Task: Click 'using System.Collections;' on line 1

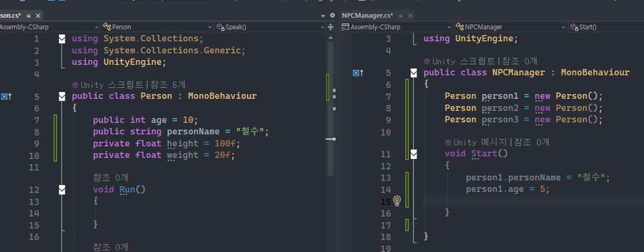Action: [138, 39]
